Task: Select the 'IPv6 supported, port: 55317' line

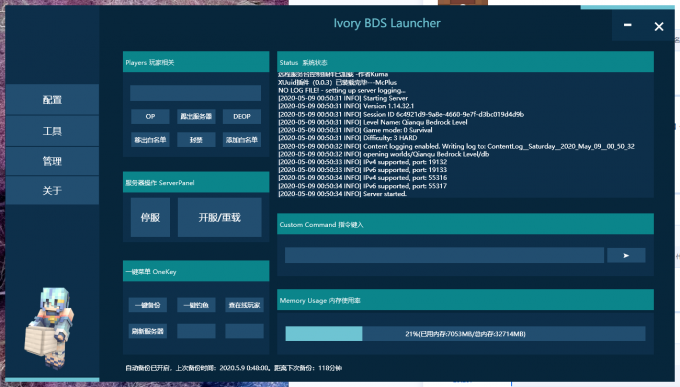Action: [x=363, y=186]
